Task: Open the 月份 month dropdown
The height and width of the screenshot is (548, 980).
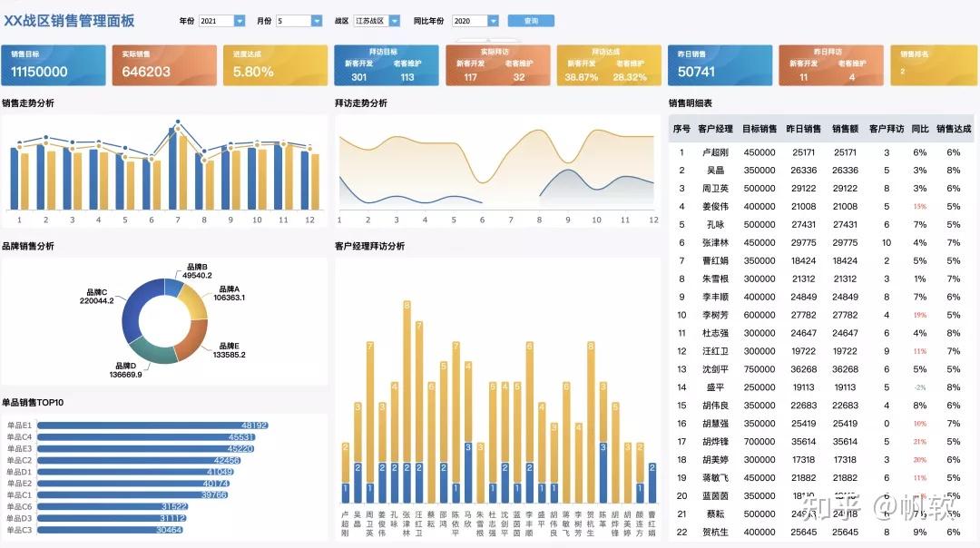Action: pyautogui.click(x=315, y=20)
